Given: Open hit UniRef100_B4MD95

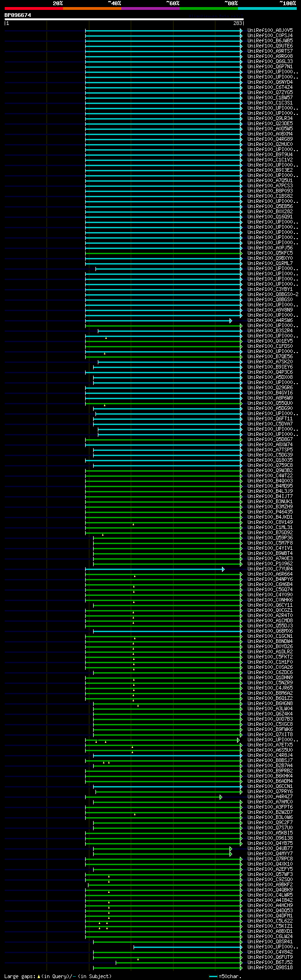Looking at the screenshot, I should [x=270, y=486].
